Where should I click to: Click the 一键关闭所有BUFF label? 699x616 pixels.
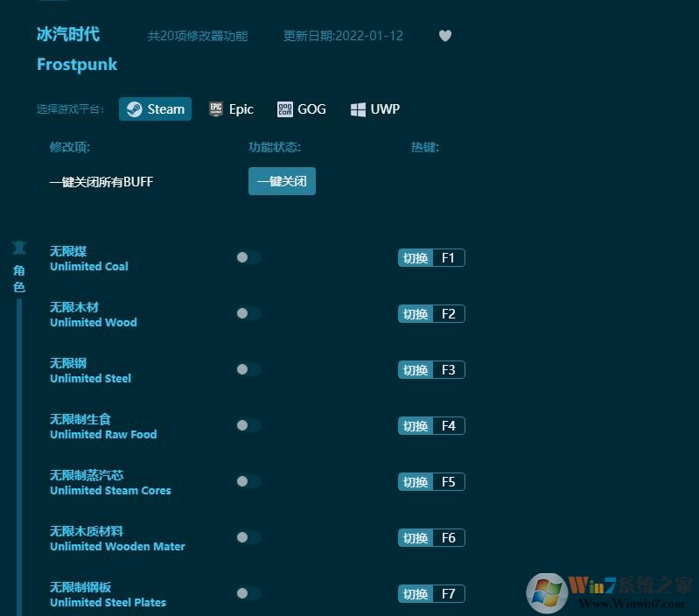tap(101, 182)
